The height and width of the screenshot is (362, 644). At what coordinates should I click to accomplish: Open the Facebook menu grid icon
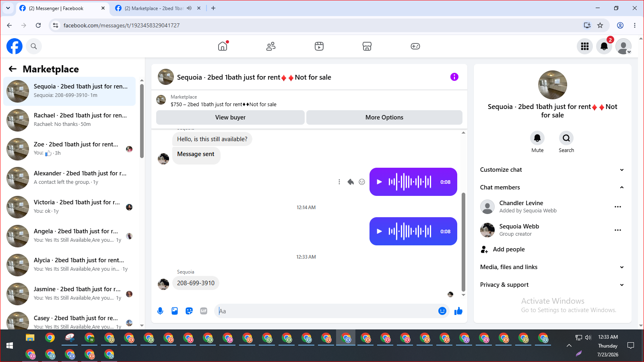tap(585, 46)
